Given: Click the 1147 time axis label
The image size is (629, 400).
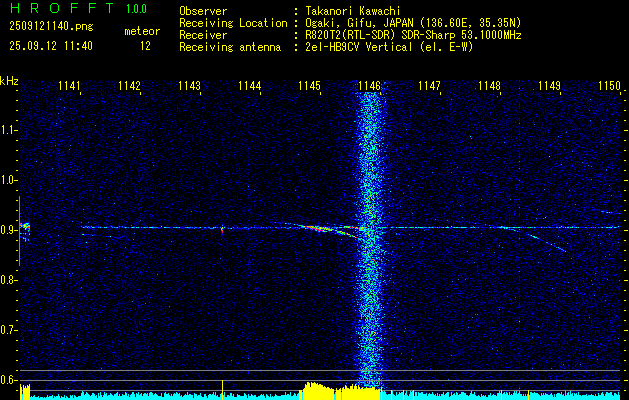Looking at the screenshot, I should (429, 85).
